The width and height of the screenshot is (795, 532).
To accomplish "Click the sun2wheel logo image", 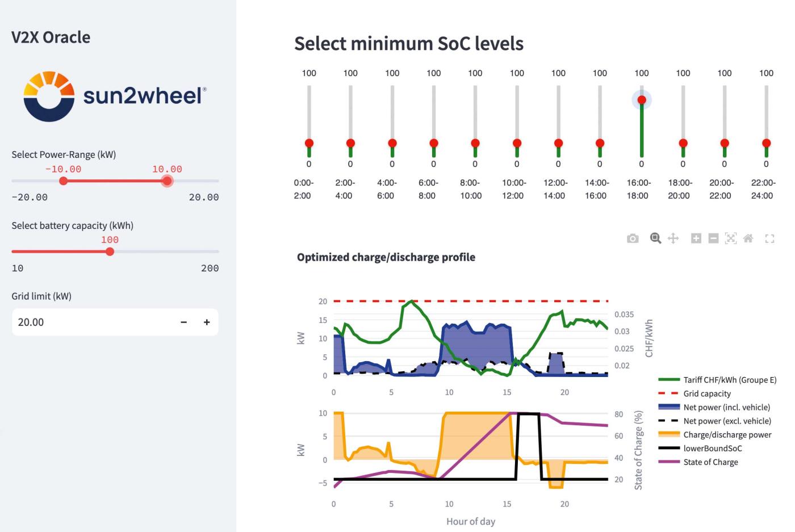I will click(115, 96).
